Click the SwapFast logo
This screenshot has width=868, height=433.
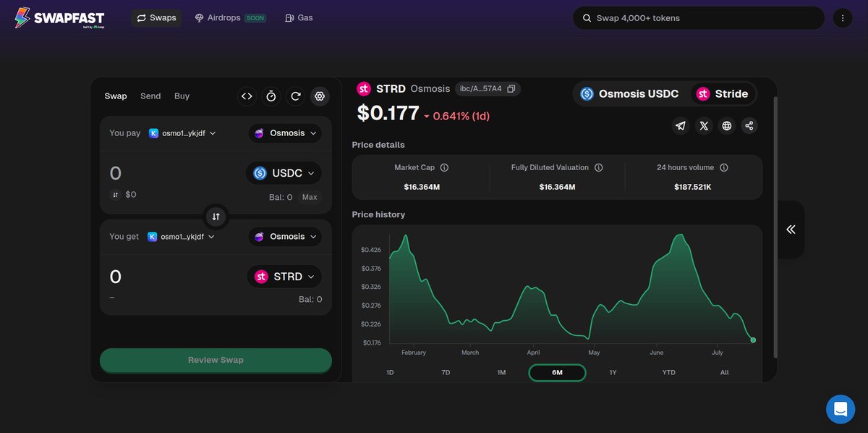[x=59, y=18]
